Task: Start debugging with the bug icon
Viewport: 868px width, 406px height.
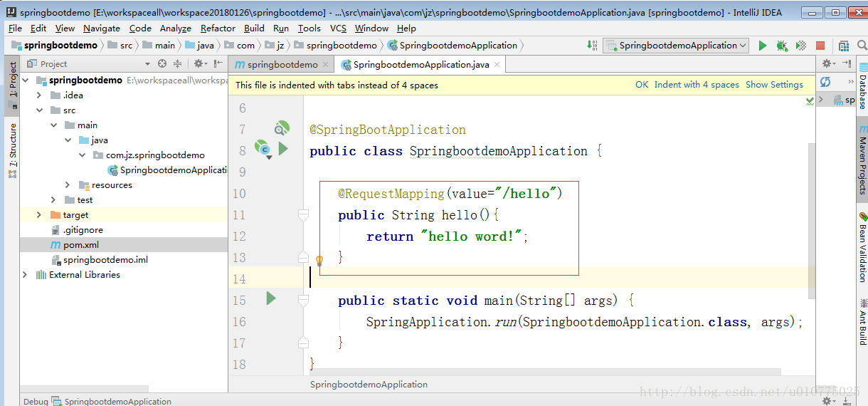Action: [782, 46]
